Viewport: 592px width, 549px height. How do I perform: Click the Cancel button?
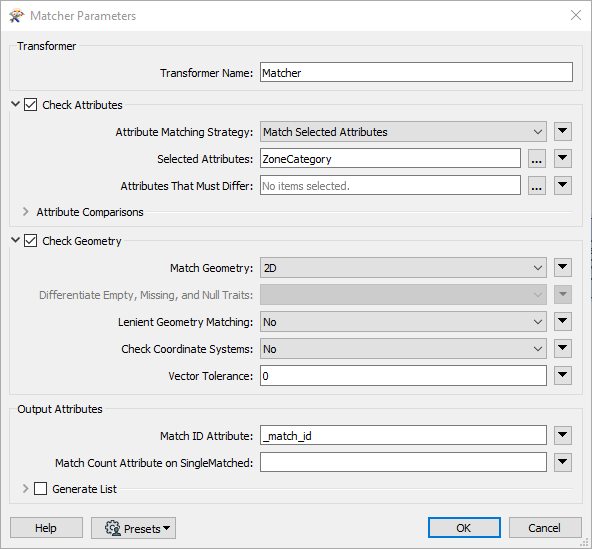[x=545, y=527]
